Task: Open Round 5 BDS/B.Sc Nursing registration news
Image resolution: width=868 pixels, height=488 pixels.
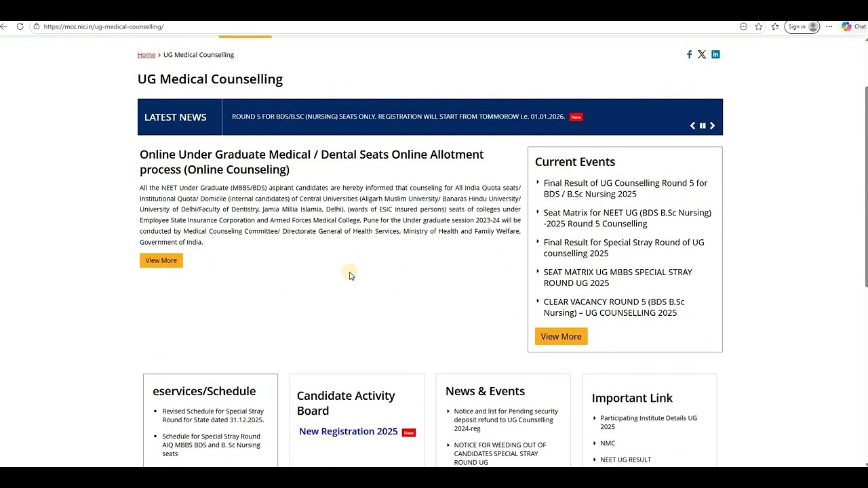Action: [x=398, y=117]
